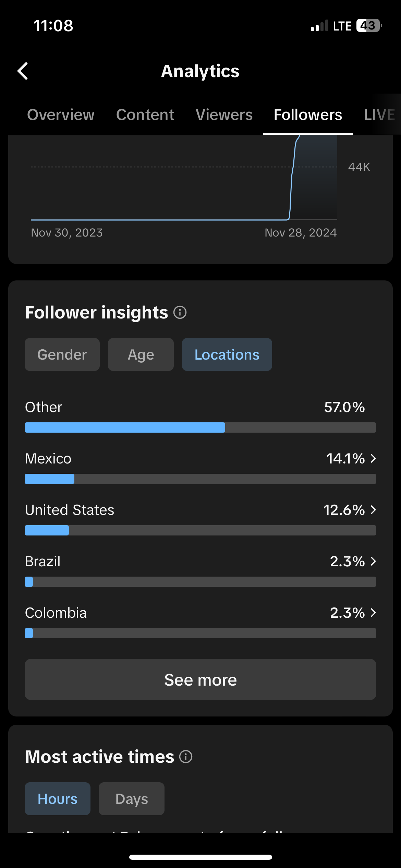Viewport: 401px width, 868px height.
Task: Open the LIVE tab
Action: point(379,114)
